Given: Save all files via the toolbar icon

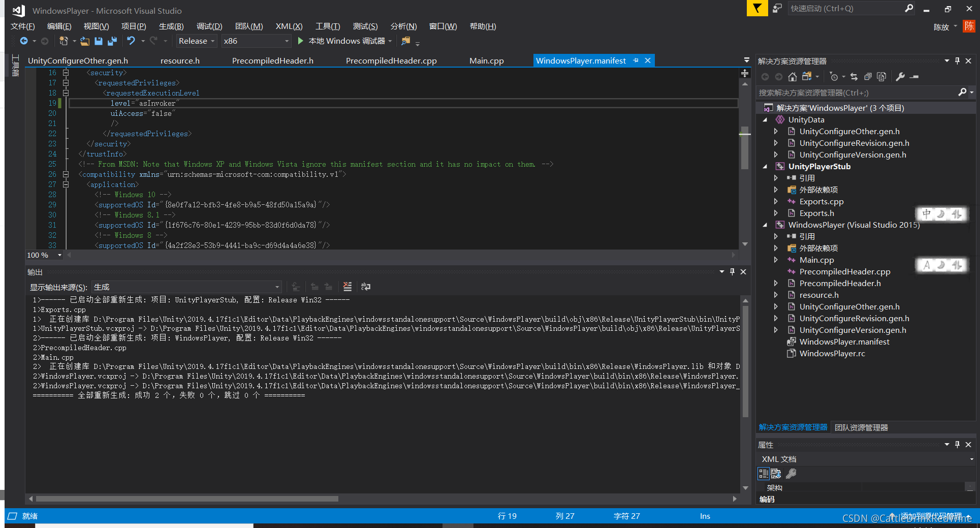Looking at the screenshot, I should 112,41.
